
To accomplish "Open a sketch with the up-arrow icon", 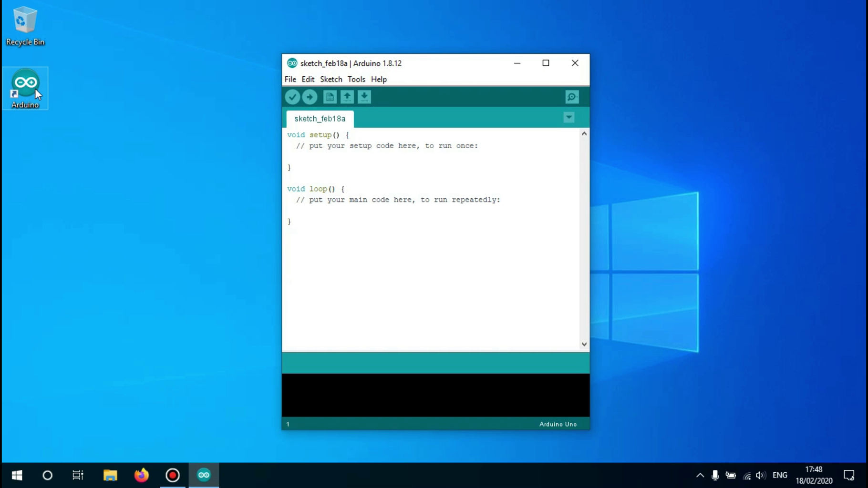I will pyautogui.click(x=347, y=97).
